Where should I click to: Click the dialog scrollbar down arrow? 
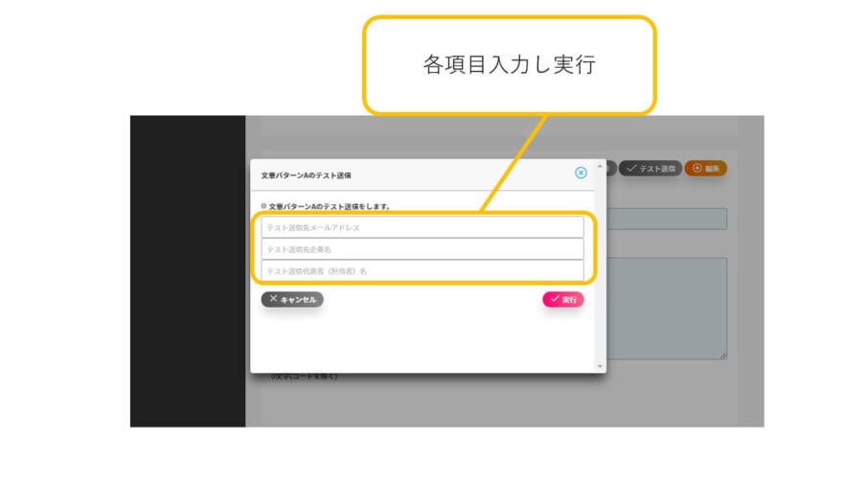[x=601, y=366]
